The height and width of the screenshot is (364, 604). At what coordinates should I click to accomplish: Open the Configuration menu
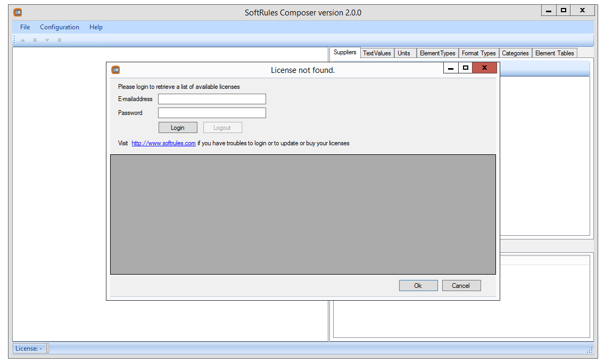[60, 27]
